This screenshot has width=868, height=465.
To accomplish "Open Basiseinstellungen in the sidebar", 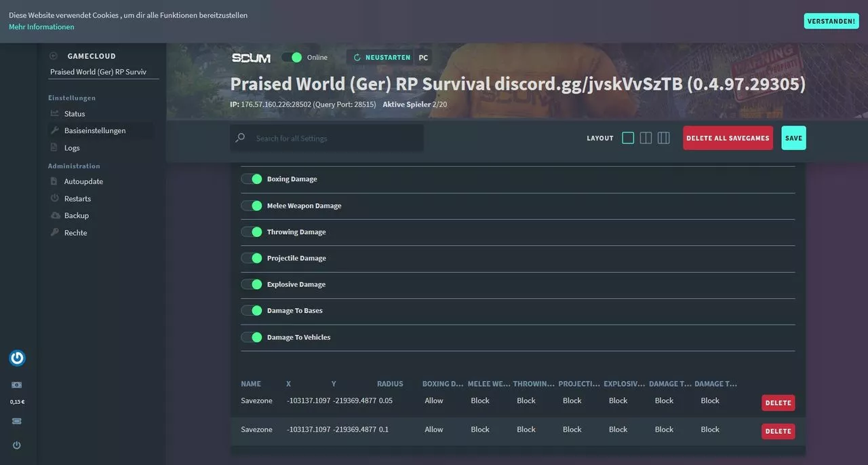I will (x=95, y=130).
